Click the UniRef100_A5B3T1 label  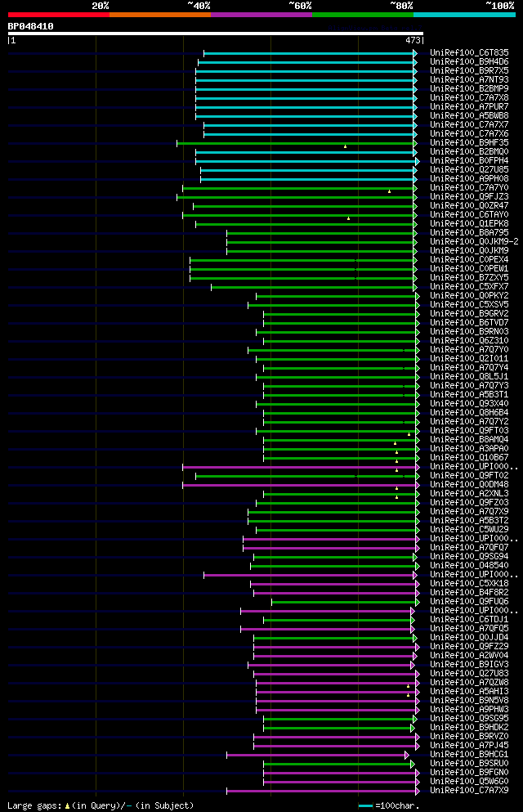pyautogui.click(x=469, y=395)
